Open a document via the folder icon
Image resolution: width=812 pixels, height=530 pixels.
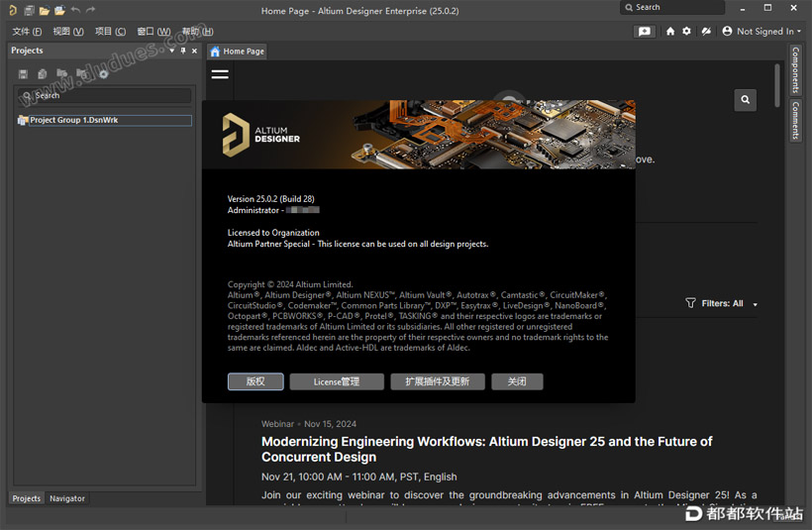45,10
